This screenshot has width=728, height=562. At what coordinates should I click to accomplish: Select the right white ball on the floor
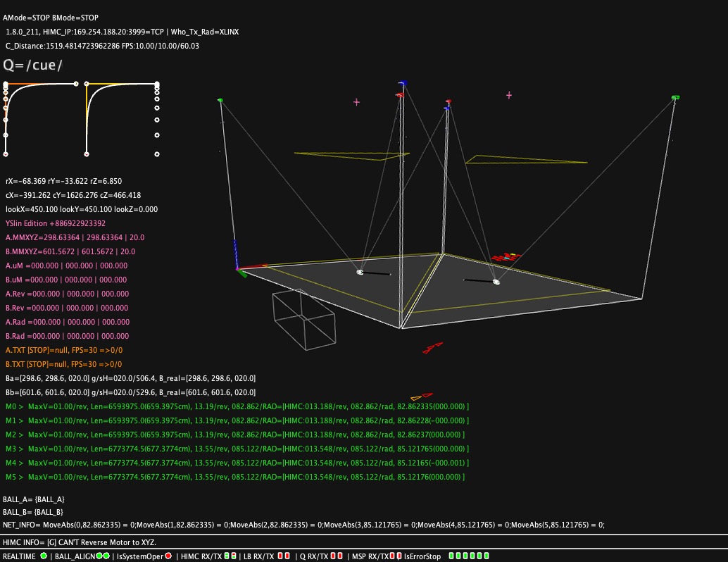click(496, 282)
